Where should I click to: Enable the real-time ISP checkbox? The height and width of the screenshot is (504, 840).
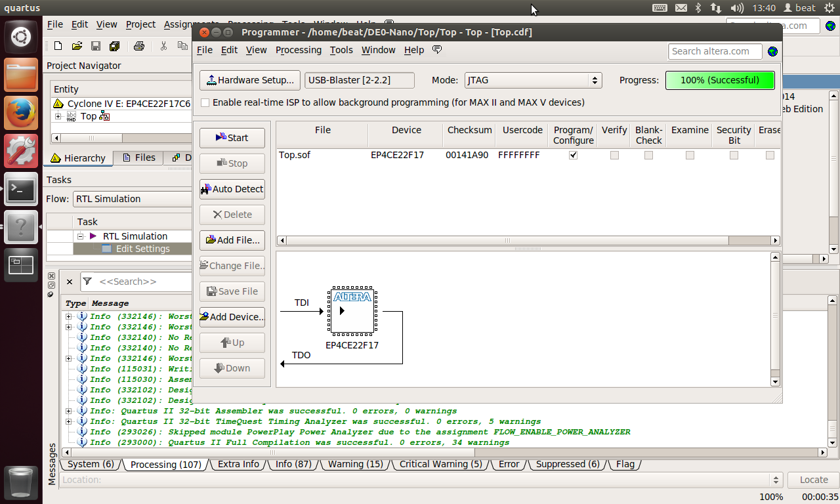pos(205,102)
